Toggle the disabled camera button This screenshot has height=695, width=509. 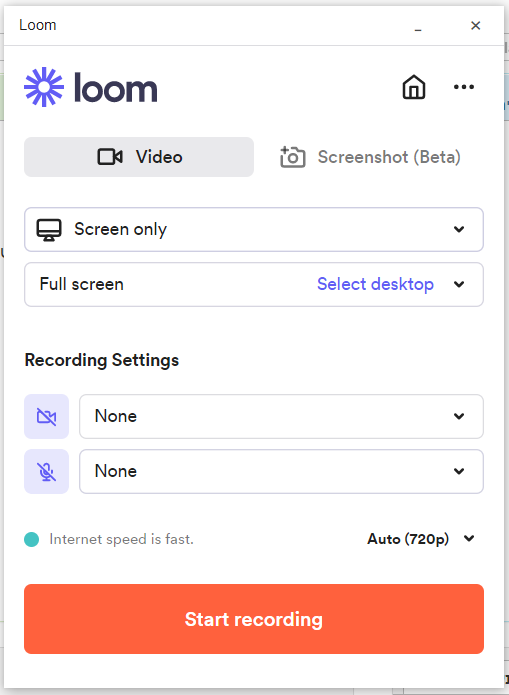(47, 417)
